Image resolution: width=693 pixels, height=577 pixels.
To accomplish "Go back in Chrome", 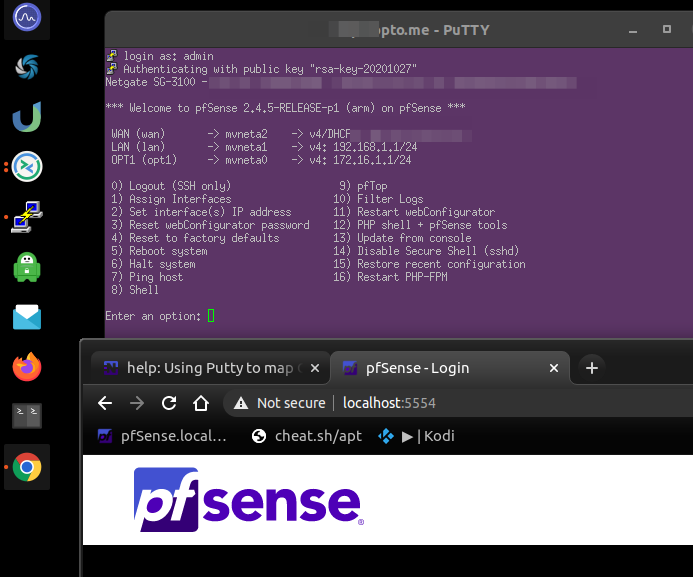I will 105,403.
